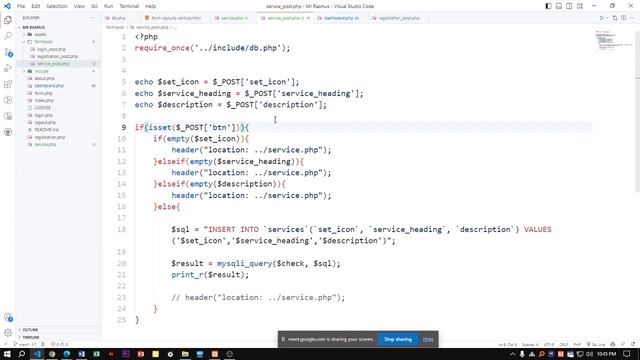Open the Run menu
Viewport: 640px width, 360px height.
(108, 6)
